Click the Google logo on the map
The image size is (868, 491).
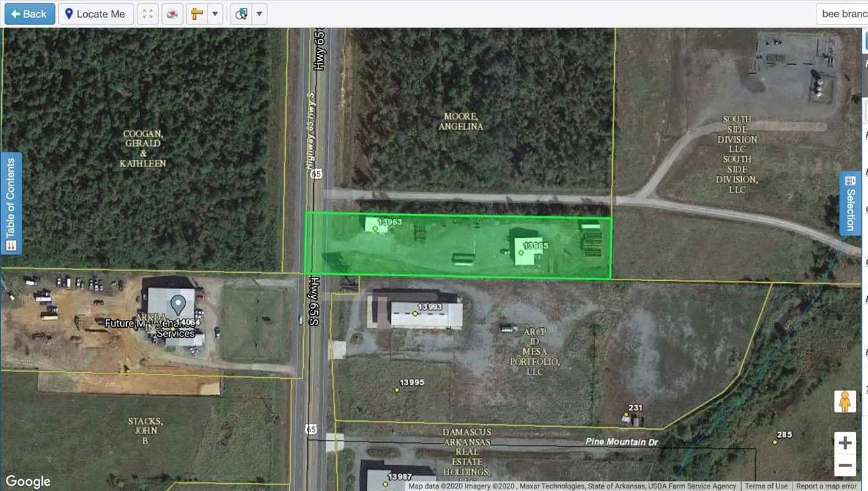[x=28, y=481]
